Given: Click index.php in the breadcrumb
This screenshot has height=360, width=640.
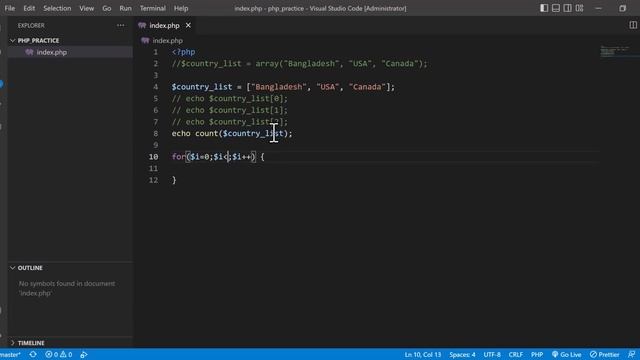Looking at the screenshot, I should (167, 40).
